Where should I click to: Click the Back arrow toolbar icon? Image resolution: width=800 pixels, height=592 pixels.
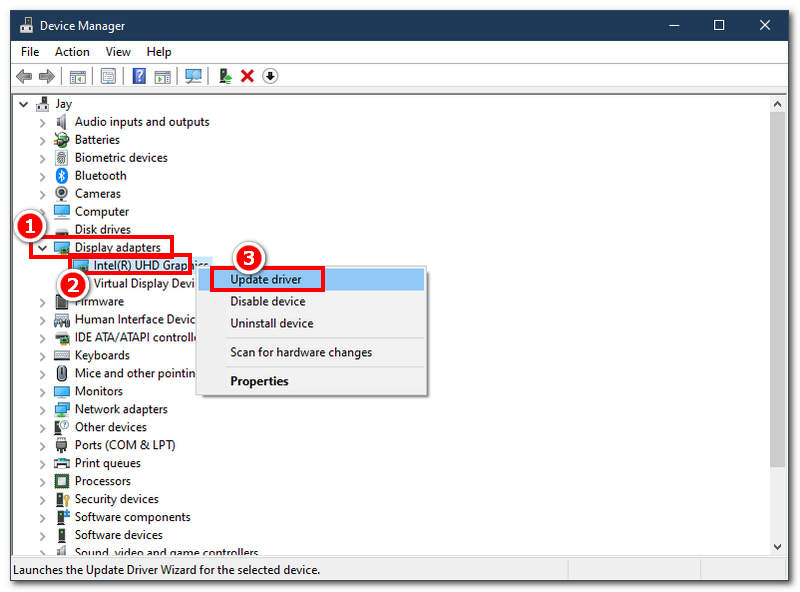tap(24, 76)
